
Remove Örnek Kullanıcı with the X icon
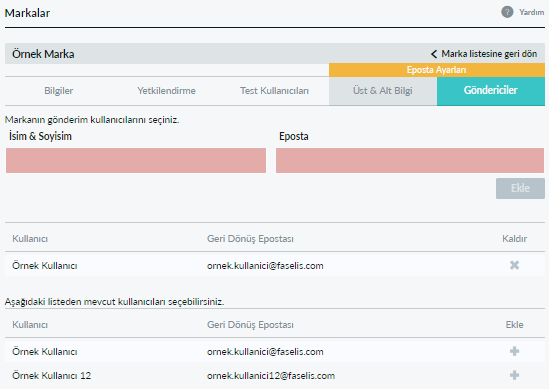514,265
